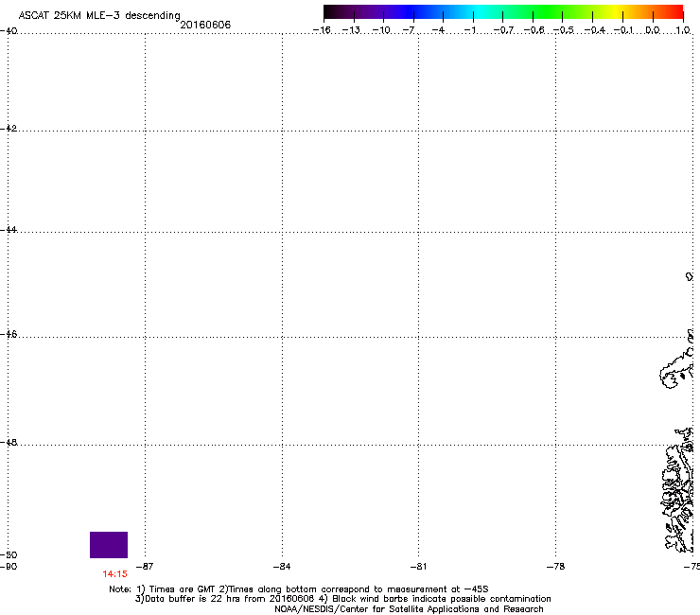Click the 20160606 date label
Image resolution: width=700 pixels, height=615 pixels.
pyautogui.click(x=205, y=25)
